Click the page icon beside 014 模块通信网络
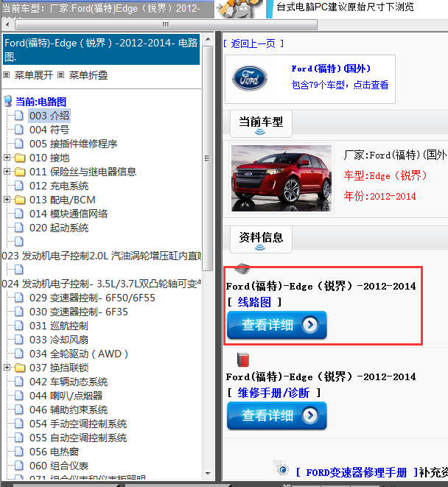The height and width of the screenshot is (487, 448). tap(19, 214)
